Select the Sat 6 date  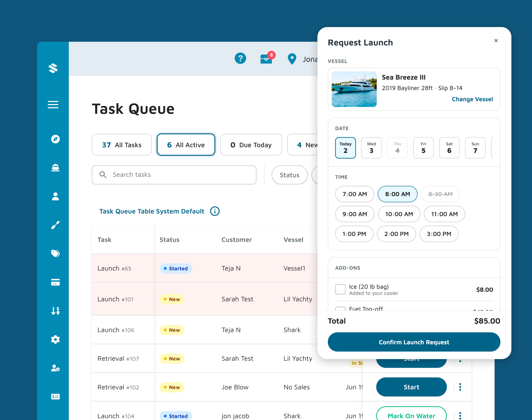coord(449,148)
